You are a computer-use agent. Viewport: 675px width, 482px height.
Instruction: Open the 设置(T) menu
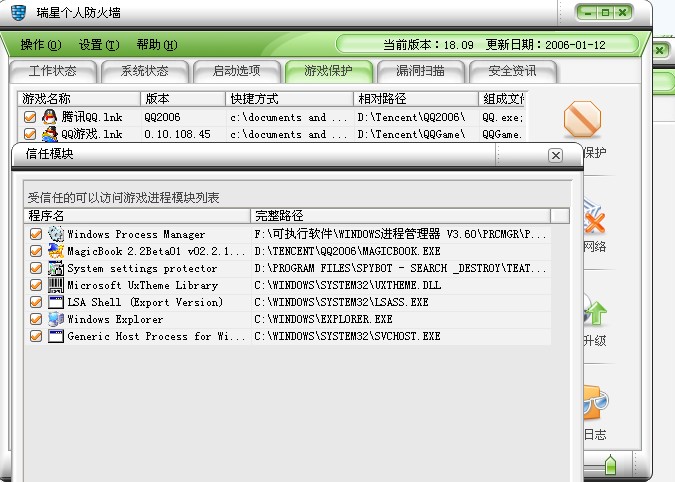[99, 45]
